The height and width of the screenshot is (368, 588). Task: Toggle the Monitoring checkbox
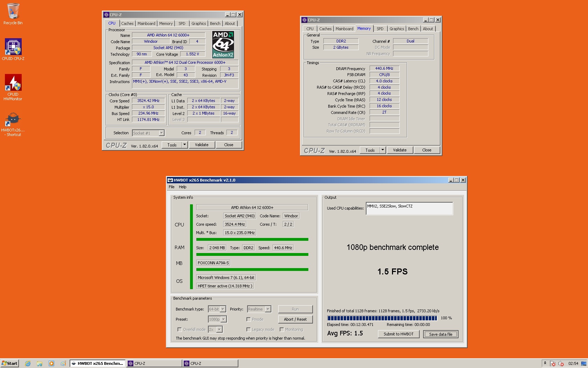pyautogui.click(x=282, y=329)
